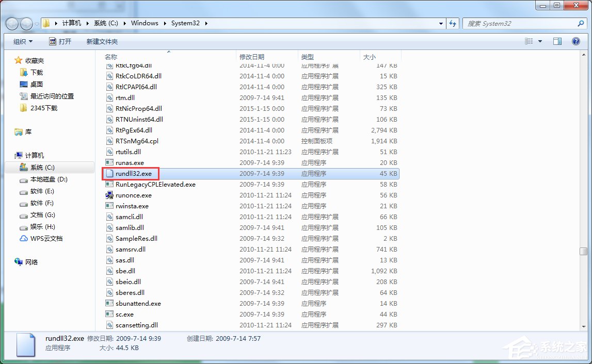Select the rundll32.exe file icon

109,173
